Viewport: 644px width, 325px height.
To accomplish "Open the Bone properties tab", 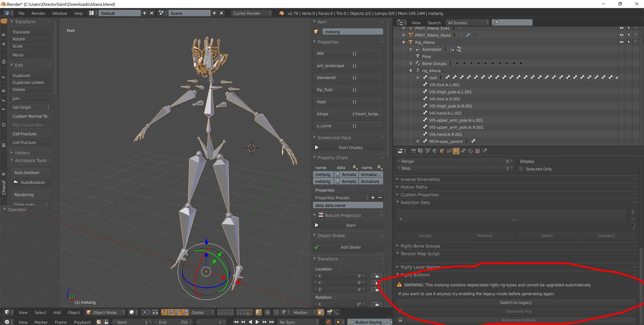I will [x=463, y=151].
